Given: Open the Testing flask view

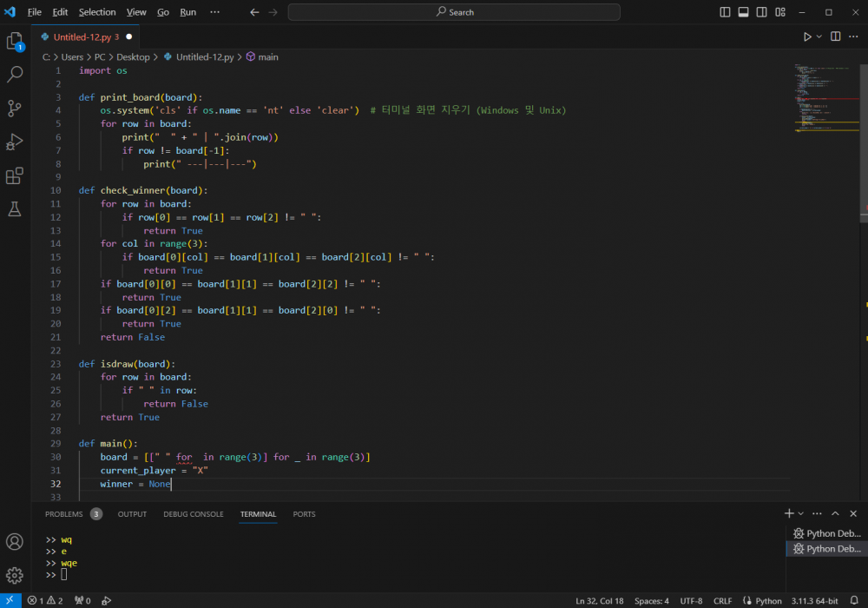Looking at the screenshot, I should coord(15,208).
